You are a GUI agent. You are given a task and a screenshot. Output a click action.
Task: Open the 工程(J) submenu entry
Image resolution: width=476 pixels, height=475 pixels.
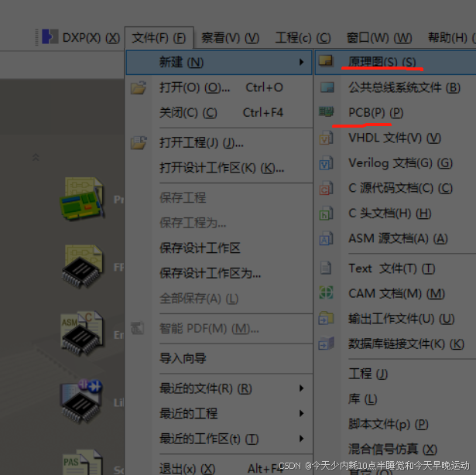tap(396, 374)
